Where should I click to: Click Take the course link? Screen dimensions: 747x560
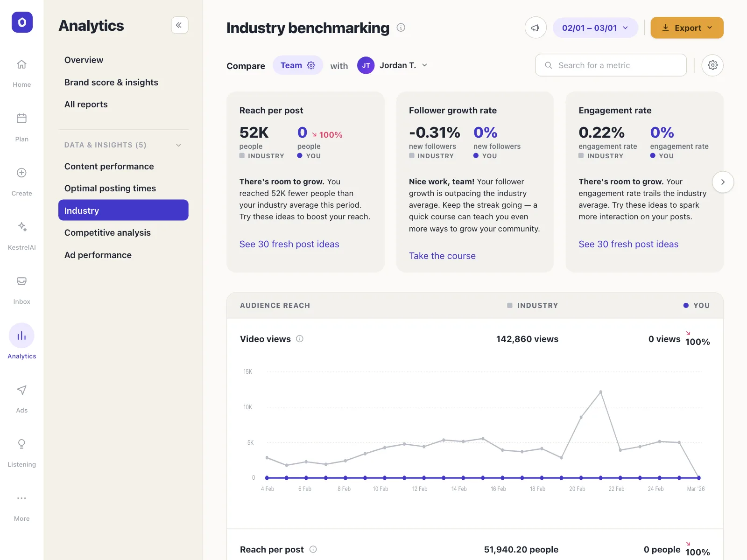coord(442,256)
